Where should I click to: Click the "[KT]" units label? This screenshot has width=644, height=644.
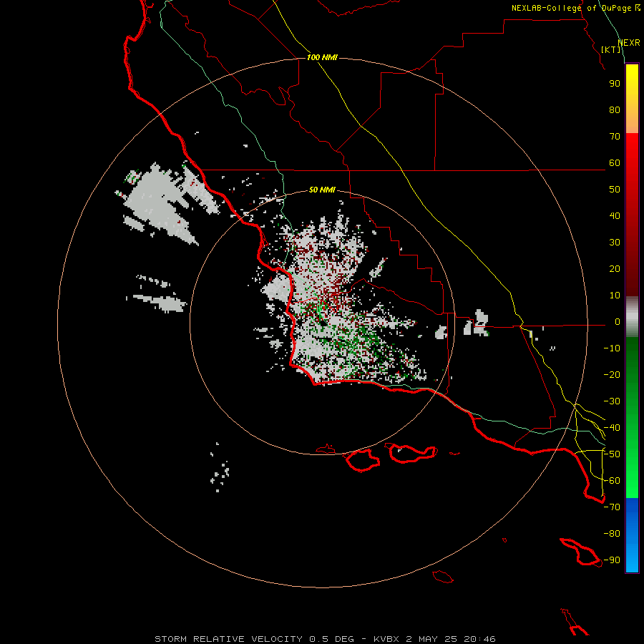pyautogui.click(x=611, y=49)
